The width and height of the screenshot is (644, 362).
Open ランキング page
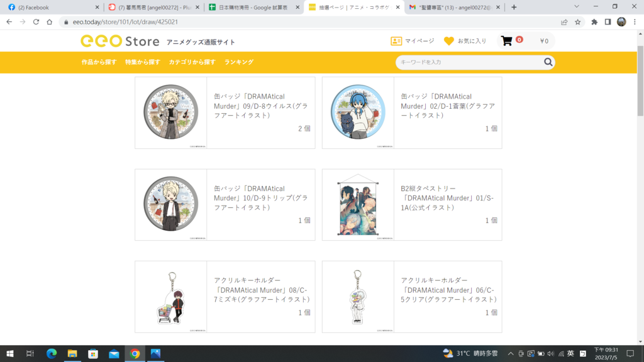point(238,62)
